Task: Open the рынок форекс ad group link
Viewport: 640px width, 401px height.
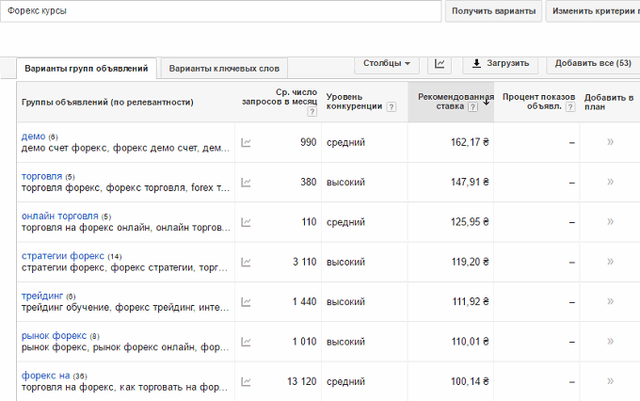Action: click(x=54, y=336)
